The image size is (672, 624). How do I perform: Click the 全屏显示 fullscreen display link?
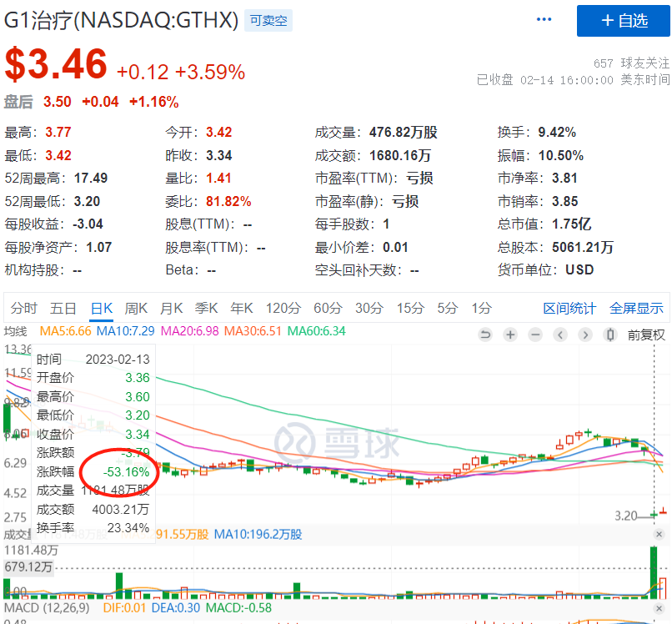coord(636,309)
